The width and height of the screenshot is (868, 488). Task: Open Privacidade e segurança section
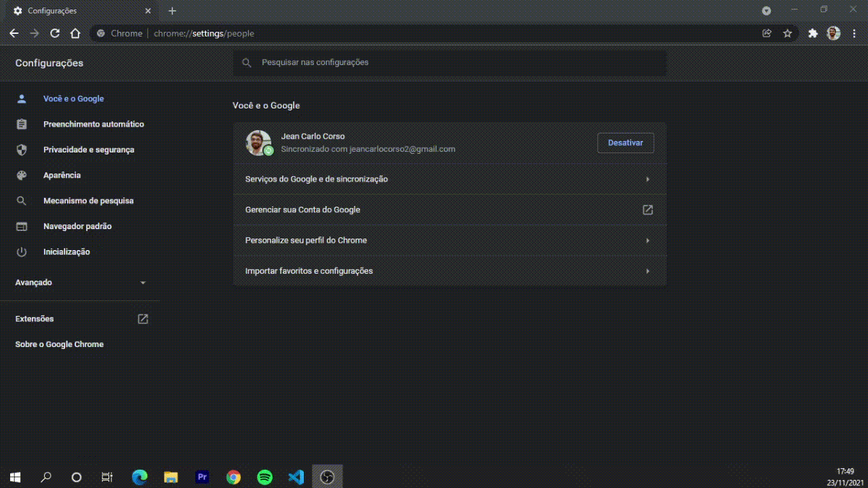pyautogui.click(x=89, y=150)
